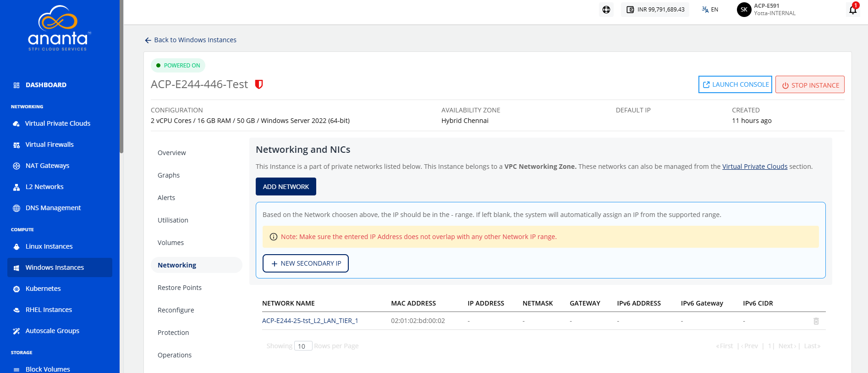Click the red shield icon beside instance name
The width and height of the screenshot is (868, 373).
(x=259, y=84)
